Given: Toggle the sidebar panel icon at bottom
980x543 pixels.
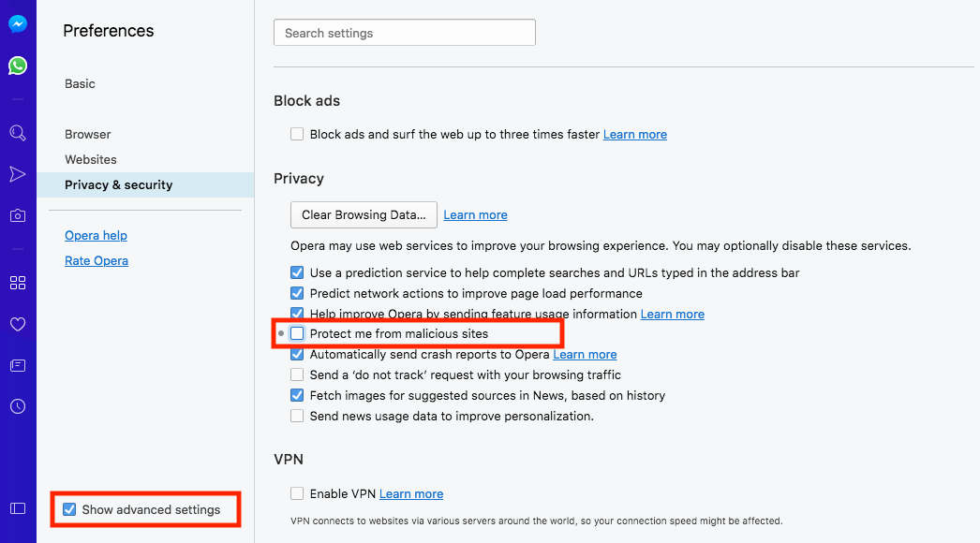Looking at the screenshot, I should (18, 508).
